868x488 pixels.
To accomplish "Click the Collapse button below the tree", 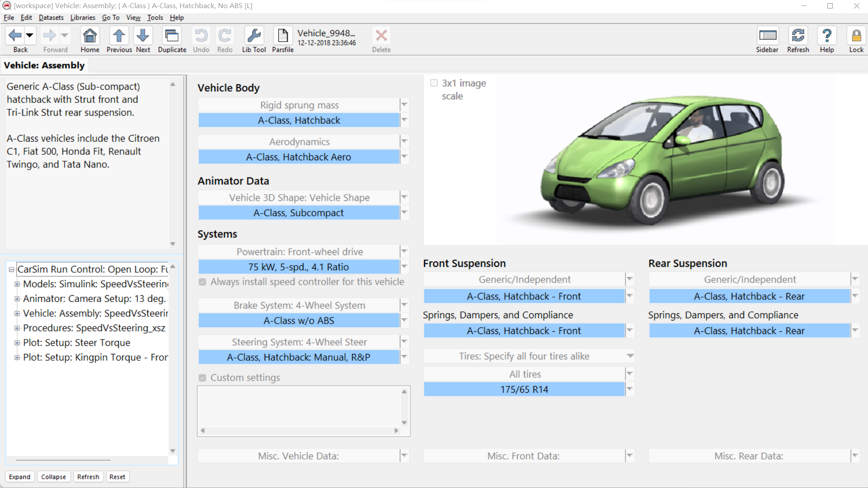I will pyautogui.click(x=53, y=477).
